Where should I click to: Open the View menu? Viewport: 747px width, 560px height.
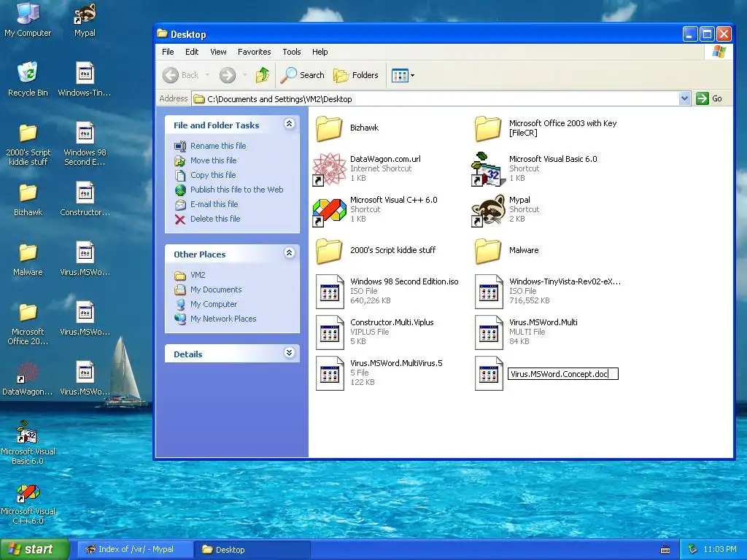[x=218, y=52]
